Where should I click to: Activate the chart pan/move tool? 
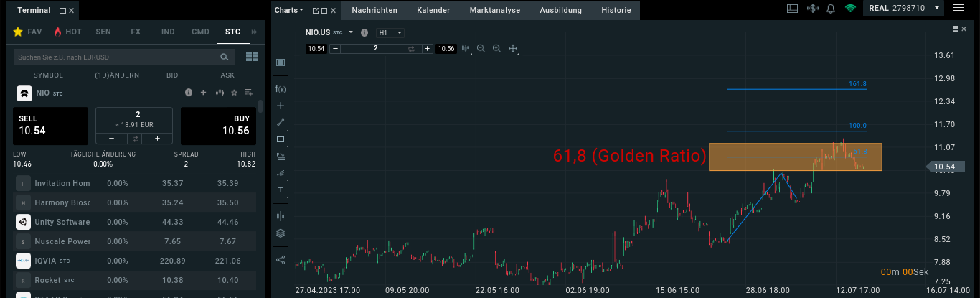(x=513, y=48)
